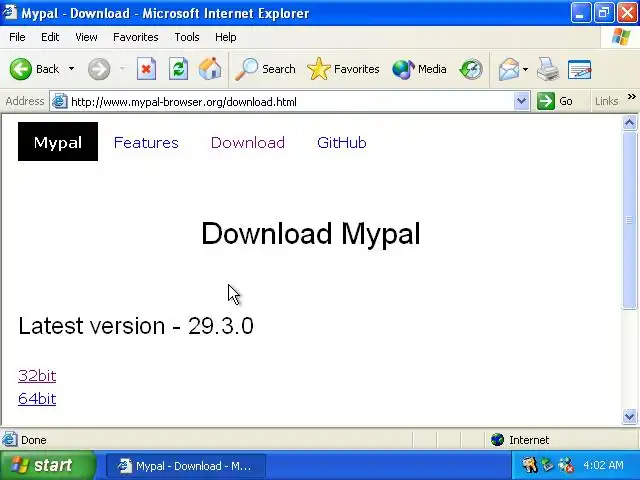Open the Back history dropdown arrow
Screen dimensions: 640x480
[x=71, y=69]
